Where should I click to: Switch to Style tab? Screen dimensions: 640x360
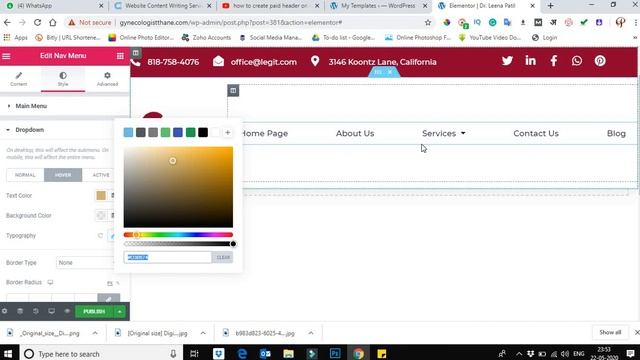tap(63, 79)
